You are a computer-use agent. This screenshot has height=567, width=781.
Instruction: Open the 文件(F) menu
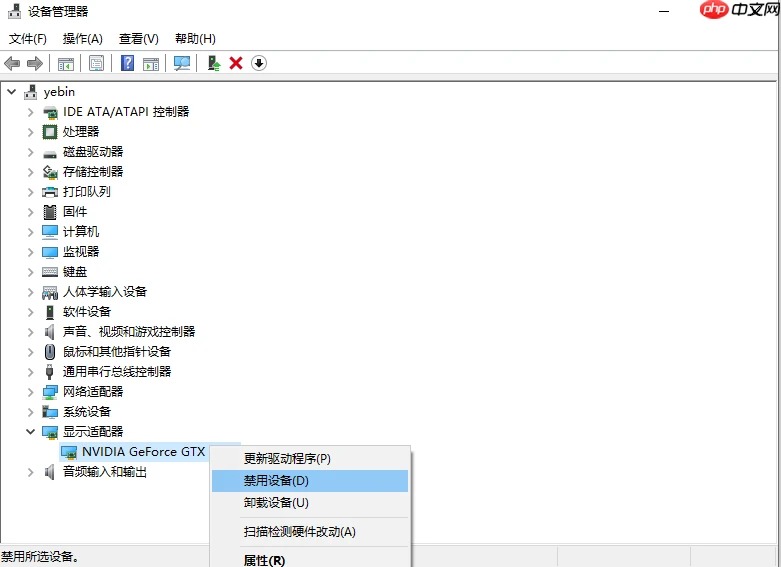(x=28, y=39)
